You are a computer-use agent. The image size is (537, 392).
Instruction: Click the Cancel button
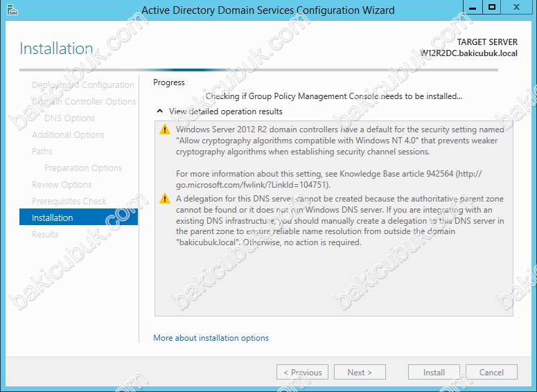click(491, 372)
